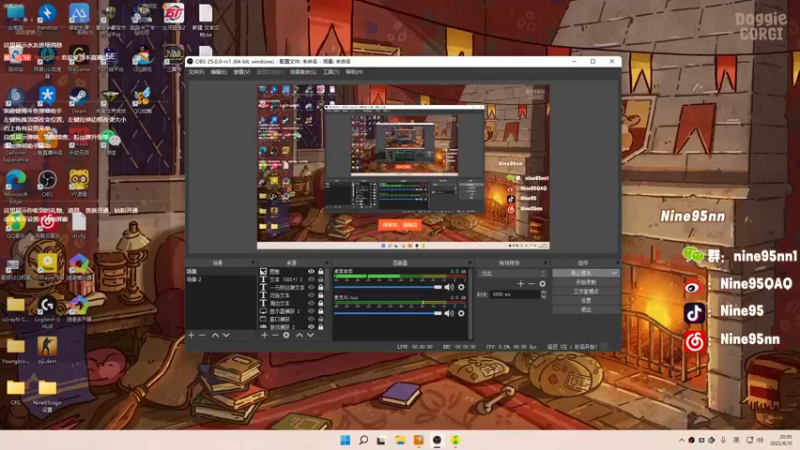Open the Logitech G HUB desktop icon
Viewport: 800px width, 450px height.
(47, 312)
